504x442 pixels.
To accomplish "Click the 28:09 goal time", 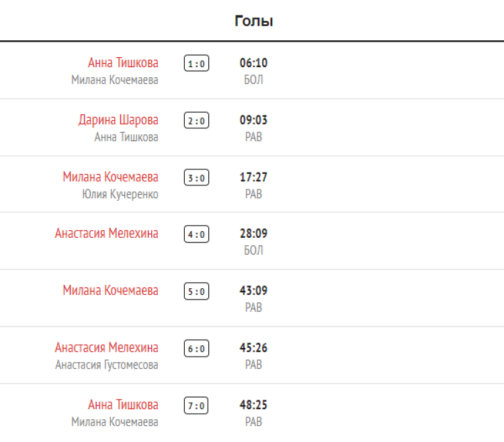I will click(x=253, y=234).
